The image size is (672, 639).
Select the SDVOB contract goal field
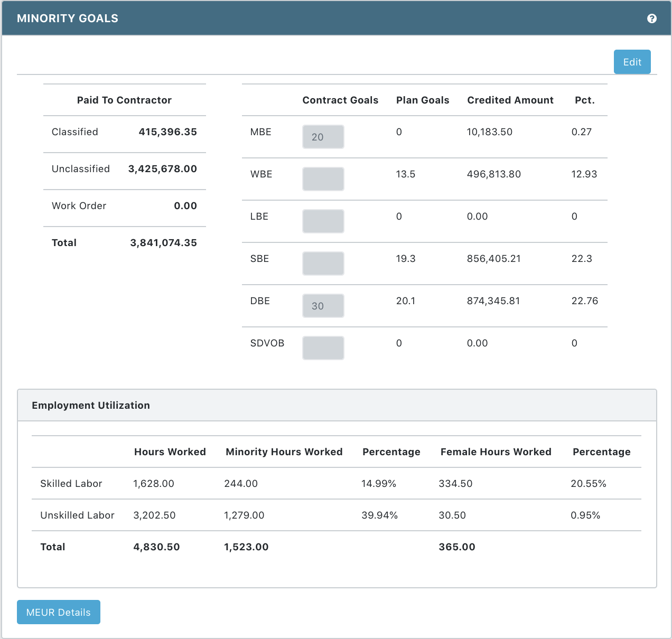[323, 348]
